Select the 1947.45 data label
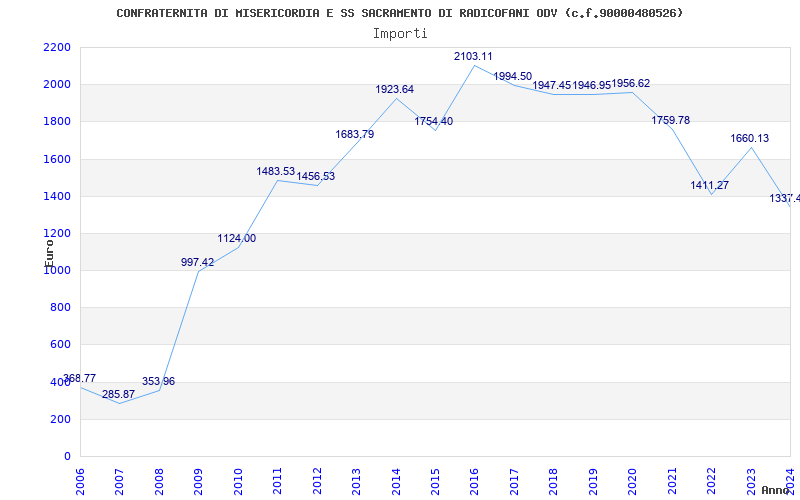 [x=552, y=85]
